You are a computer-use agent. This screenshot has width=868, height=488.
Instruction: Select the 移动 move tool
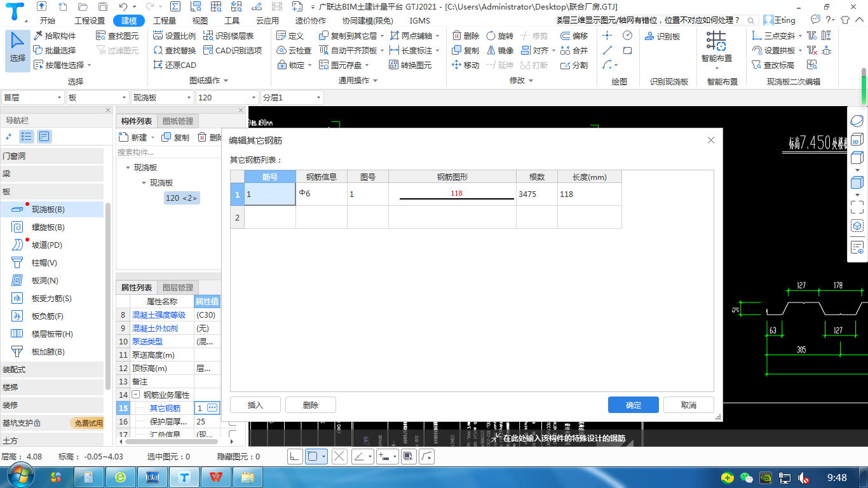point(465,65)
